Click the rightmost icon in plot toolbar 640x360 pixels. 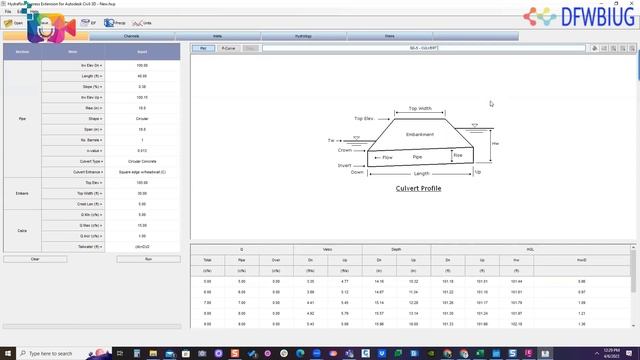pyautogui.click(x=632, y=48)
